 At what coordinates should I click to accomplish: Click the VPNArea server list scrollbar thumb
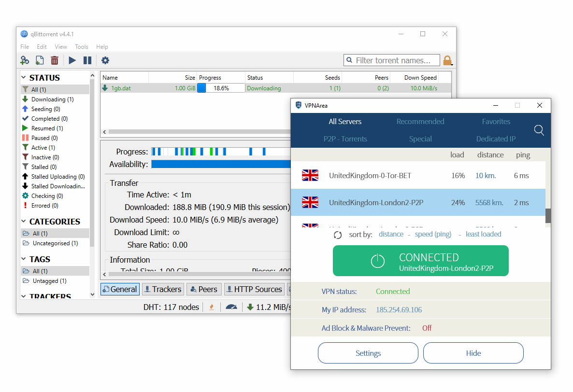pos(548,216)
